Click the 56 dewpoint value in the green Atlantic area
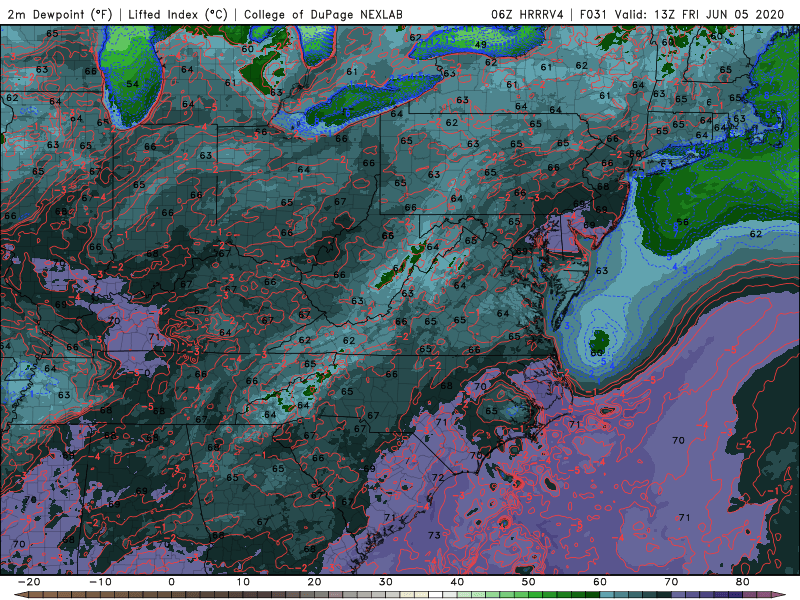Viewport: 800px width, 600px height. (x=683, y=222)
